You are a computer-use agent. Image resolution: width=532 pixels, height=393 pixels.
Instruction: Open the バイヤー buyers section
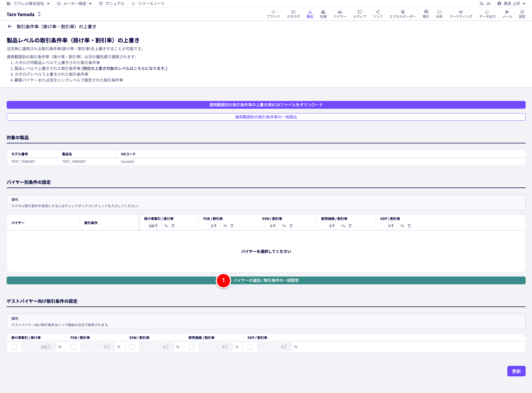pyautogui.click(x=340, y=14)
